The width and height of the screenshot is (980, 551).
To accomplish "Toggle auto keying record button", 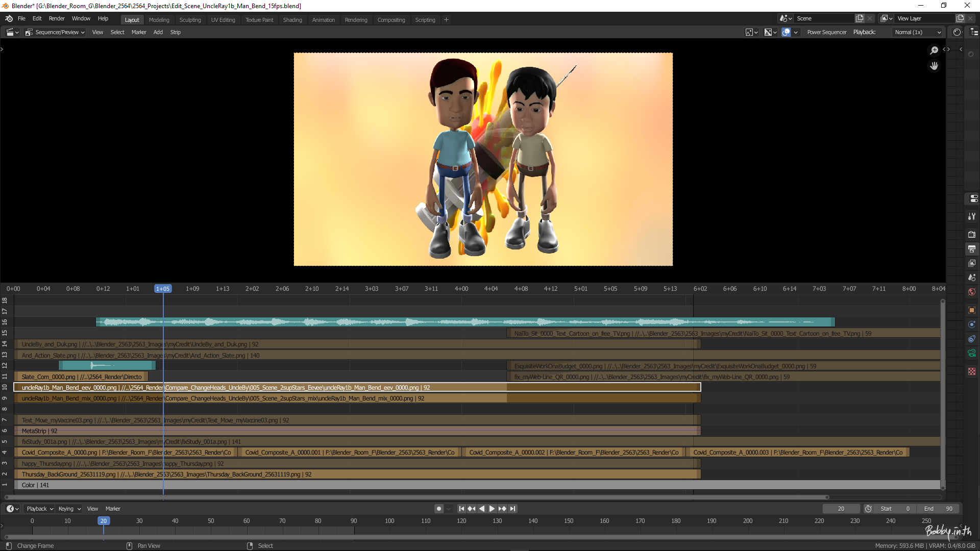I will [438, 509].
